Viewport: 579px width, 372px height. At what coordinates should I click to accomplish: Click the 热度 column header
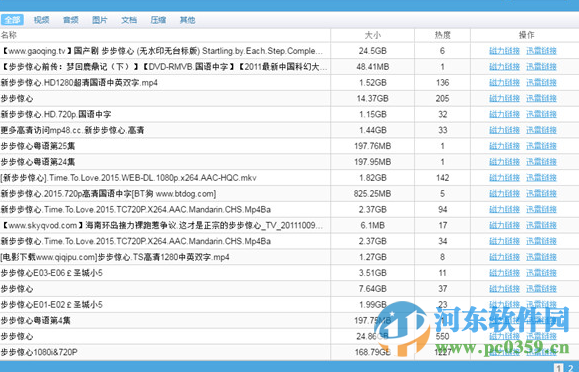pos(442,35)
